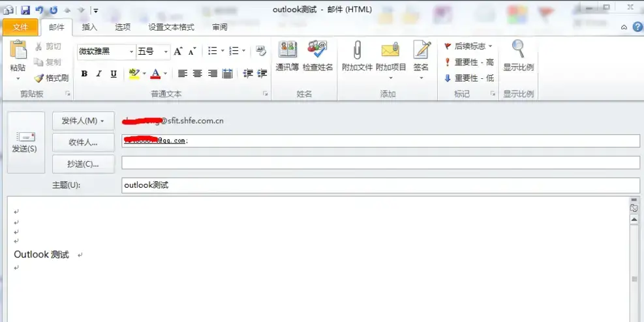Screen dimensions: 644x322
Task: Toggle 重要性 - 高 high importance
Action: (469, 63)
